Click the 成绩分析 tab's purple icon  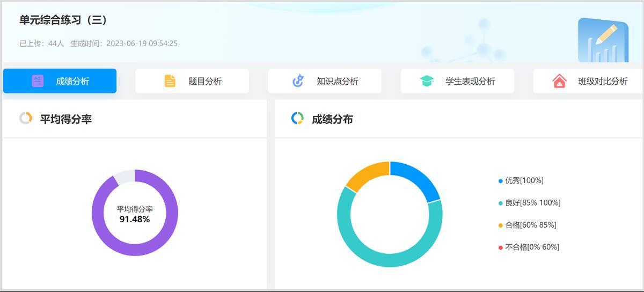(38, 81)
